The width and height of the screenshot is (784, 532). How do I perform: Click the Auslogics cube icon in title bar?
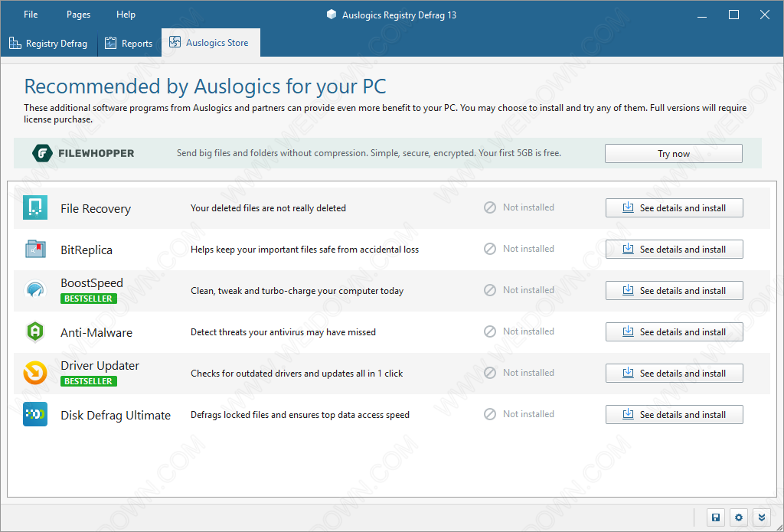point(331,15)
